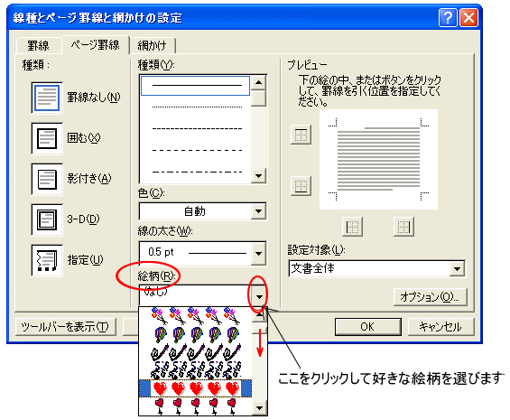Screen dimensions: 510x420
Task: Click the 指定(U) label text
Action: (85, 260)
